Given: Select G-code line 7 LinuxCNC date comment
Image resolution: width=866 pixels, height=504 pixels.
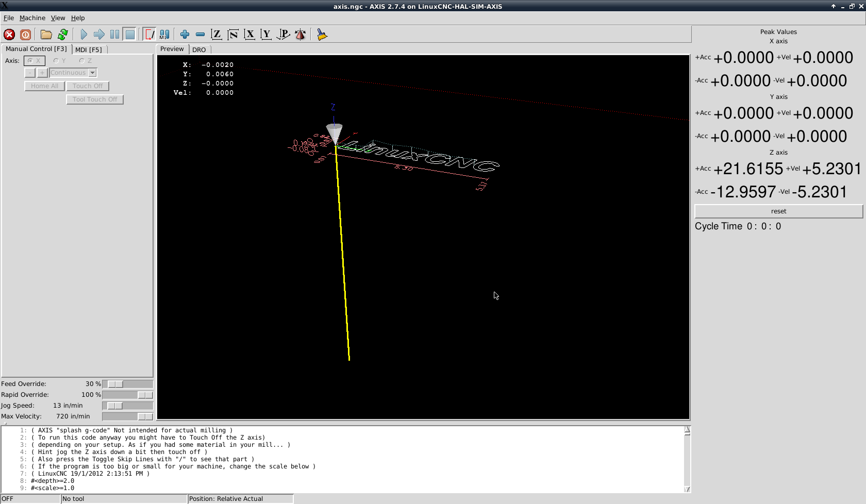Looking at the screenshot, I should (x=90, y=474).
